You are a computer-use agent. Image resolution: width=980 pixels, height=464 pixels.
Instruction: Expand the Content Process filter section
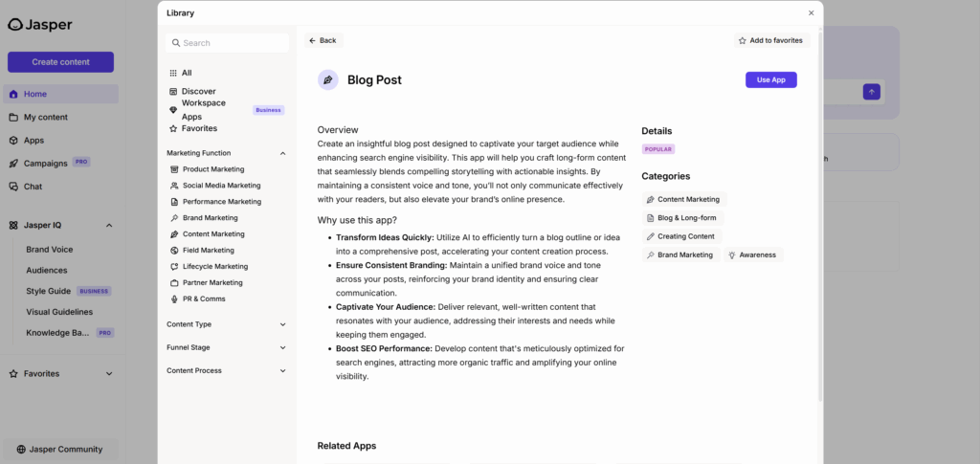pos(282,370)
